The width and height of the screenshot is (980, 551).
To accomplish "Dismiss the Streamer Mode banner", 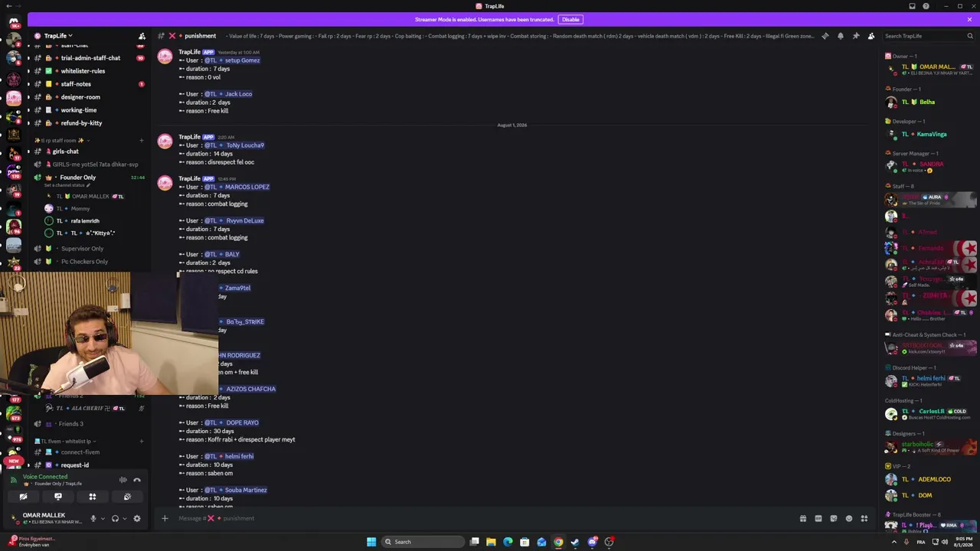I will pyautogui.click(x=969, y=19).
